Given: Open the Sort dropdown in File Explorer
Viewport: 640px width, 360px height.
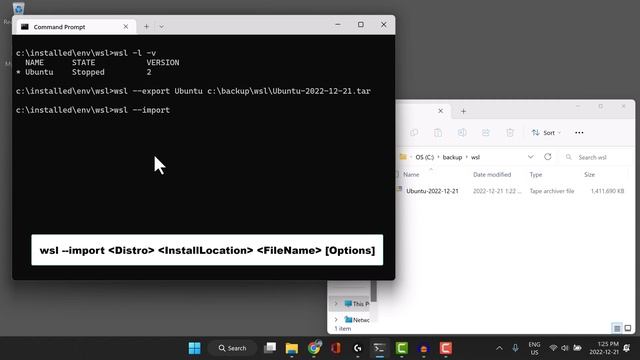Looking at the screenshot, I should 546,133.
